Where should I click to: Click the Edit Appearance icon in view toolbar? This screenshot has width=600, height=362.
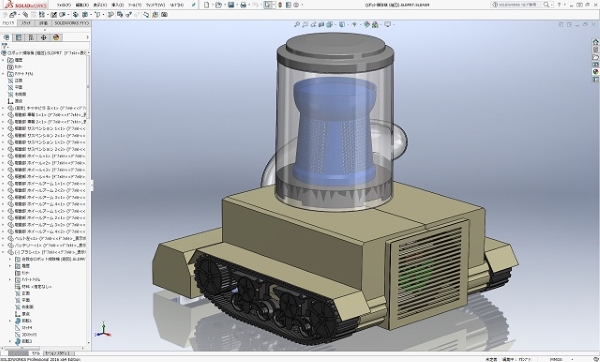pos(367,24)
